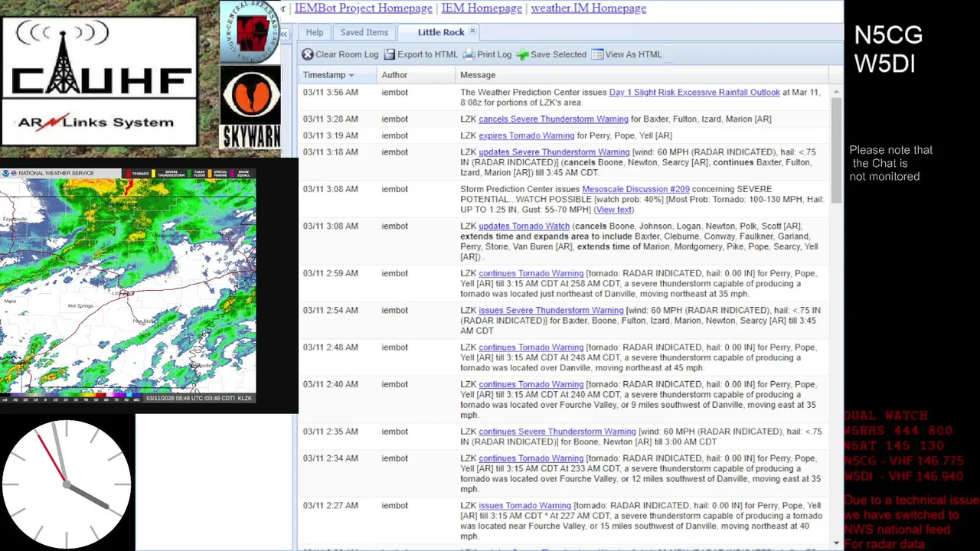980x551 pixels.
Task: Clear the room log
Action: [340, 54]
